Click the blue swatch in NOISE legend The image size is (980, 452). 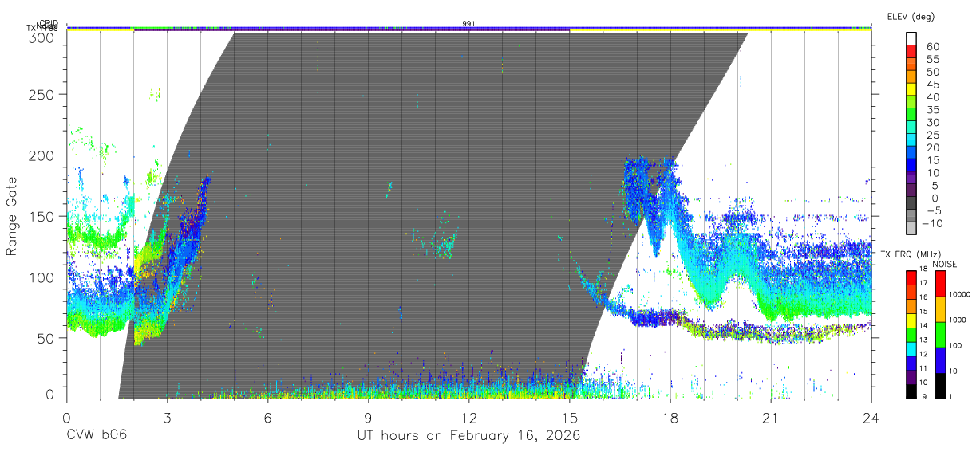pyautogui.click(x=940, y=359)
